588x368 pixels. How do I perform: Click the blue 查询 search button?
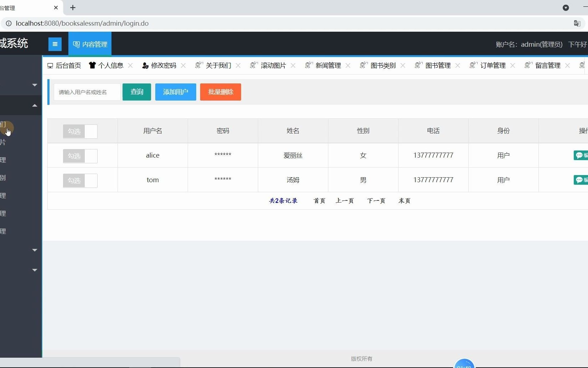[x=136, y=92]
